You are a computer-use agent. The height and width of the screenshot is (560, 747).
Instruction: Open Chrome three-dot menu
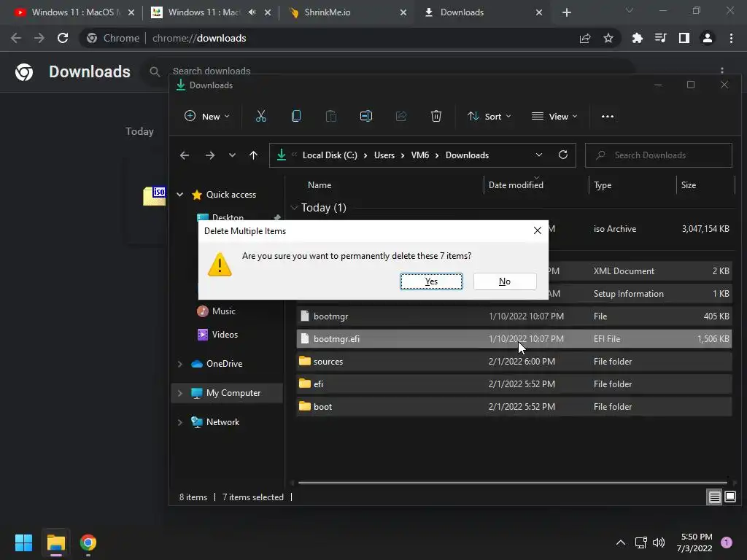[731, 38]
